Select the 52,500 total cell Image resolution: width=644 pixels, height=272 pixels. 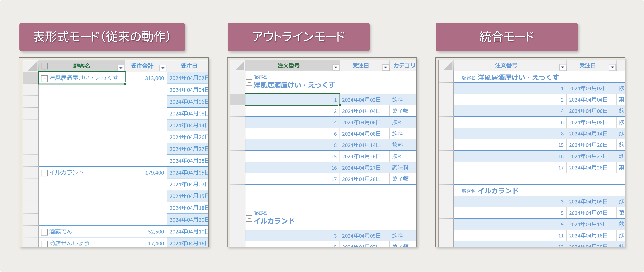[x=146, y=231]
